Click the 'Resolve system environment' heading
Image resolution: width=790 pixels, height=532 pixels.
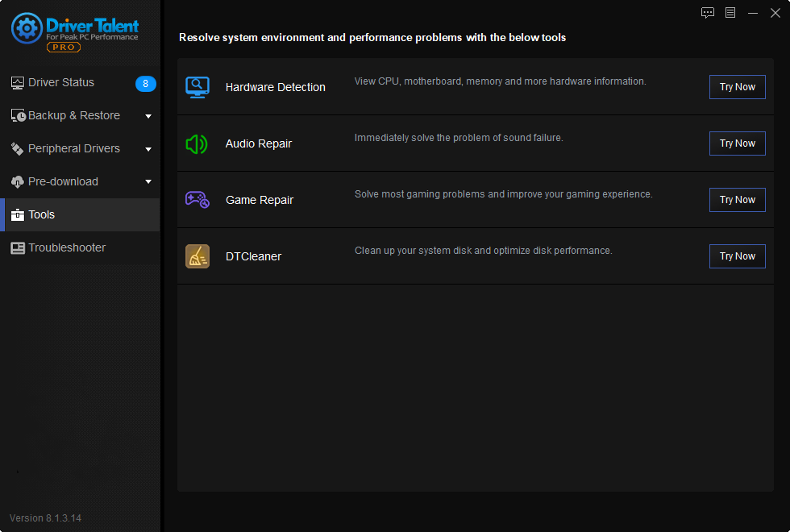click(x=372, y=38)
